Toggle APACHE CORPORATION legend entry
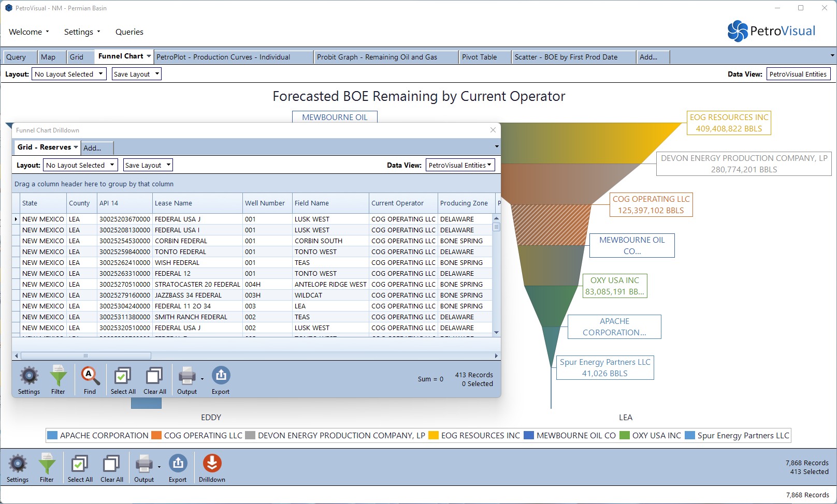837x504 pixels. (98, 436)
